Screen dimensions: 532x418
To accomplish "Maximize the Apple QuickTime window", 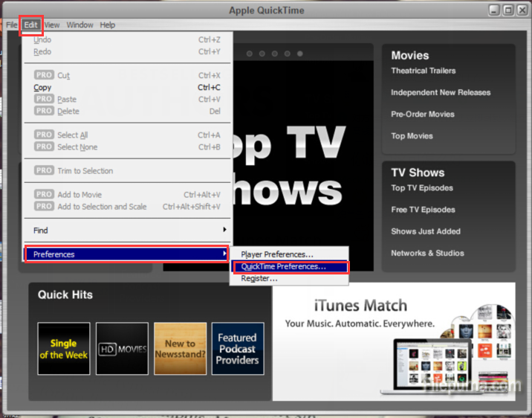I will (x=508, y=10).
